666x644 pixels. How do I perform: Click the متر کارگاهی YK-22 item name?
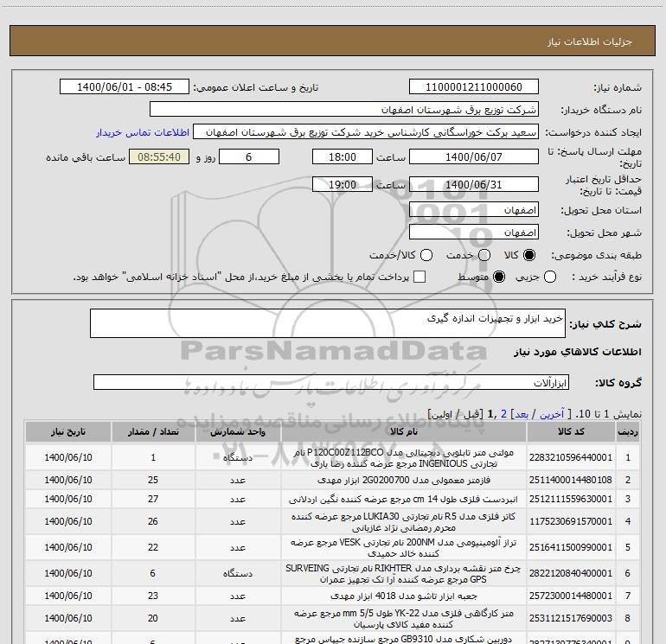404,619
